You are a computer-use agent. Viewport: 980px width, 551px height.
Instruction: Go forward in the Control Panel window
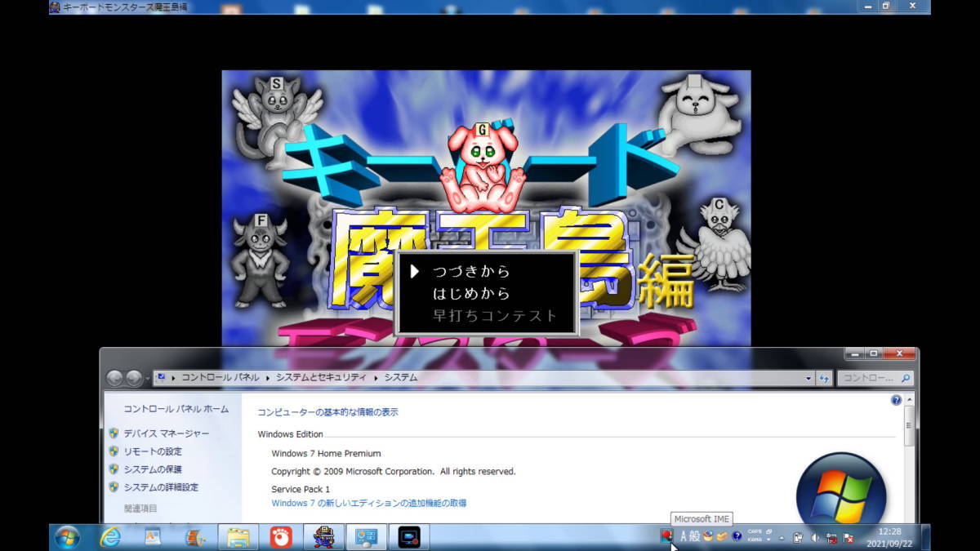134,378
